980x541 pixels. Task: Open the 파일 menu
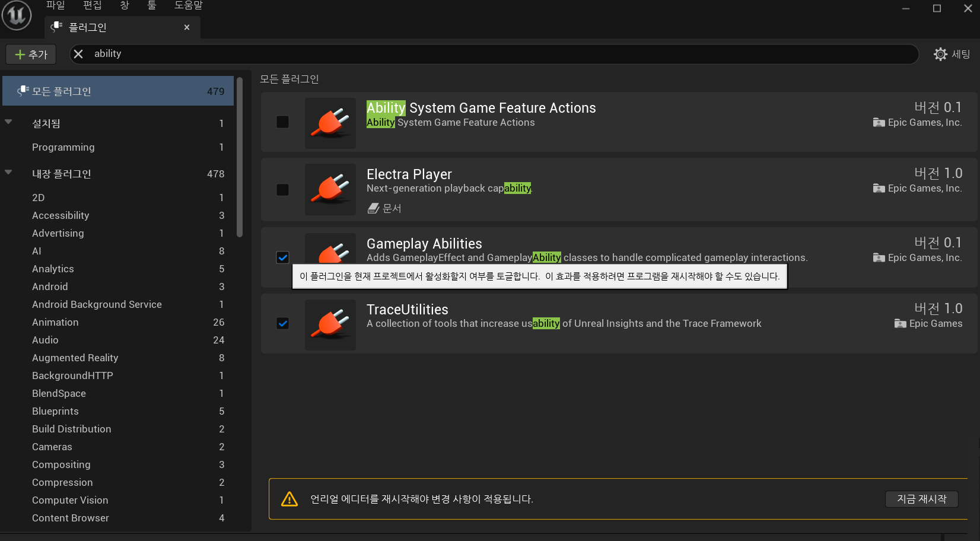pyautogui.click(x=56, y=5)
